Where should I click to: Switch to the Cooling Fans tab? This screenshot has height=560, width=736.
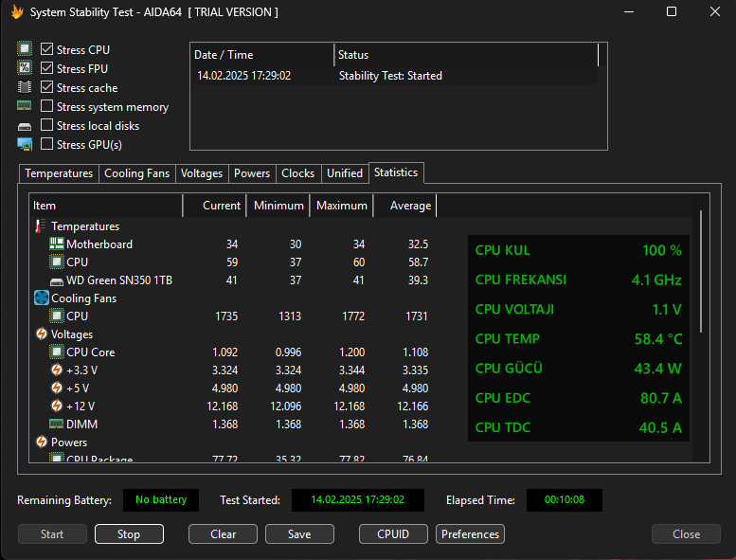pyautogui.click(x=136, y=173)
